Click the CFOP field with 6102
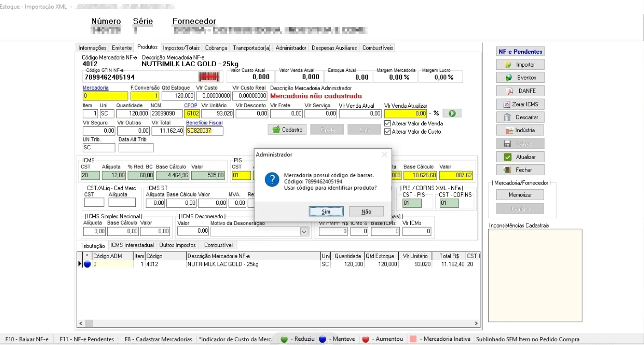This screenshot has width=644, height=345. tap(192, 113)
